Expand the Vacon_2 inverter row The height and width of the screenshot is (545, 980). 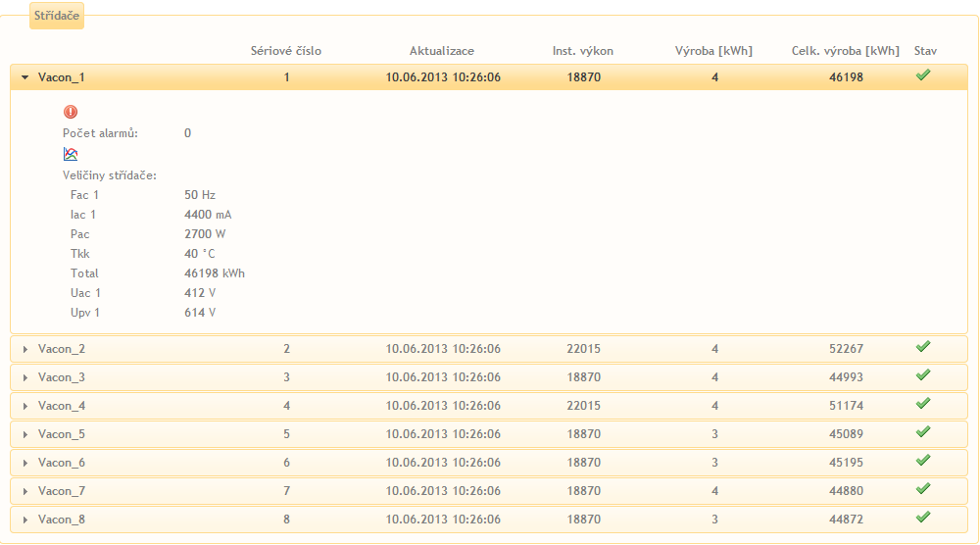coord(25,349)
